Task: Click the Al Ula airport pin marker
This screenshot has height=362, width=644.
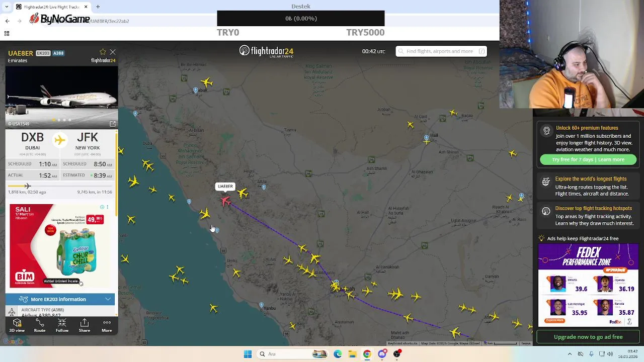Action: (x=264, y=187)
